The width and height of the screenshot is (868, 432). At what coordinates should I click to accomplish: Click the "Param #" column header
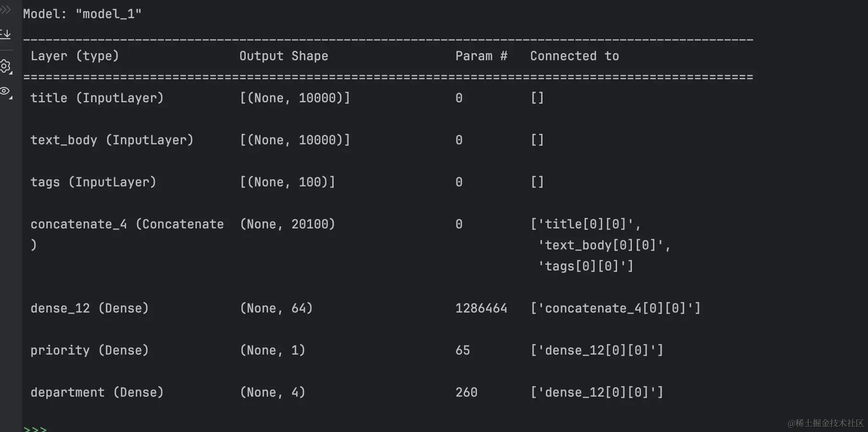tap(481, 56)
